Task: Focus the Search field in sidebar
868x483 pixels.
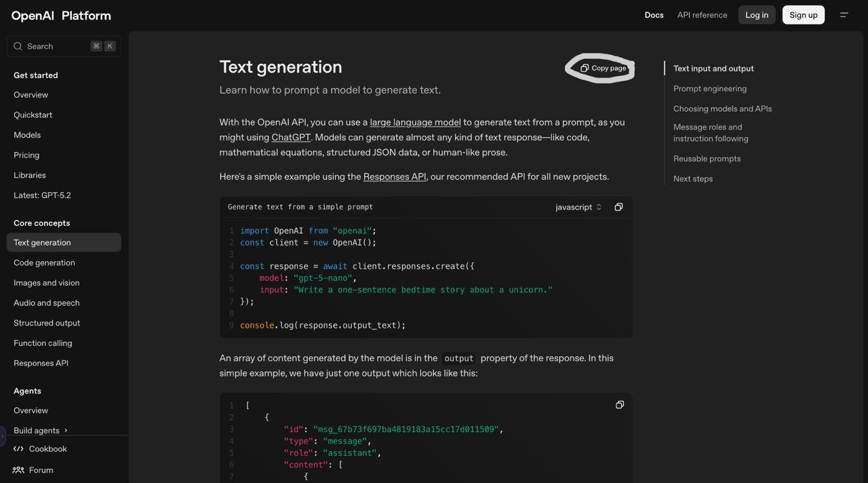Action: [x=64, y=46]
